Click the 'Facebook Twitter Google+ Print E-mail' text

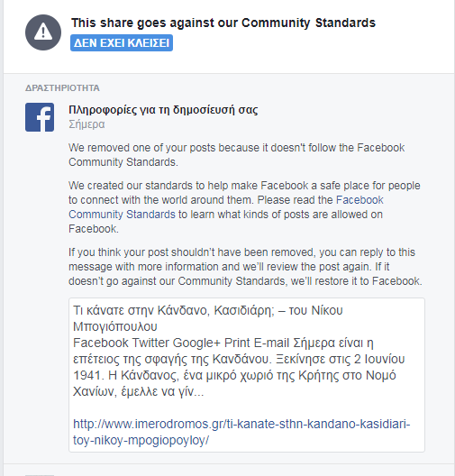tap(181, 343)
